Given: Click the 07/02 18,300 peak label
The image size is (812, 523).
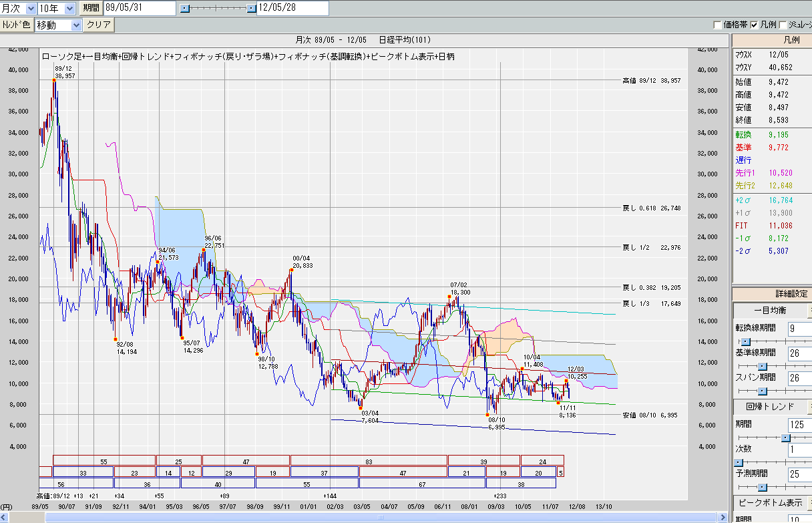Looking at the screenshot, I should point(459,289).
